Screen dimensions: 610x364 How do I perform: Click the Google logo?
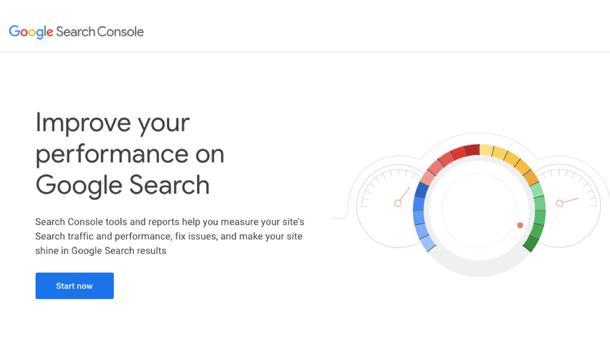point(30,32)
